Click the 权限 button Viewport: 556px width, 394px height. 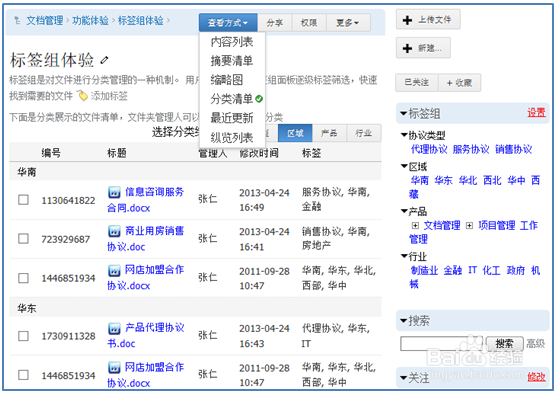(x=309, y=23)
